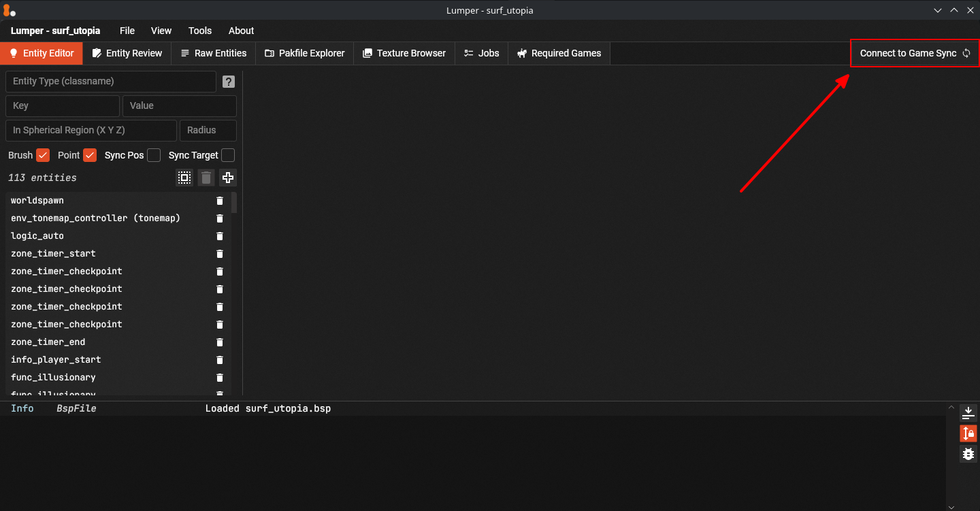Uncheck the Point checkbox

[90, 155]
